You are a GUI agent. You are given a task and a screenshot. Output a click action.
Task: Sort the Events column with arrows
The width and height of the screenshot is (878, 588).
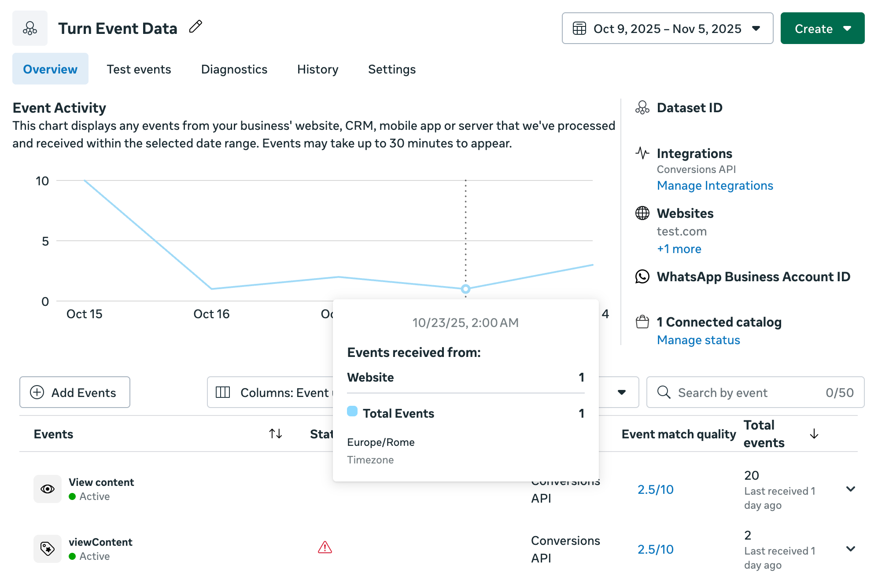pos(276,434)
